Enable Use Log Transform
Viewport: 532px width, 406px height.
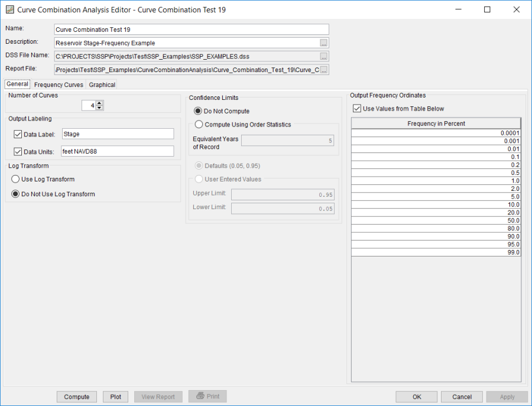point(15,179)
